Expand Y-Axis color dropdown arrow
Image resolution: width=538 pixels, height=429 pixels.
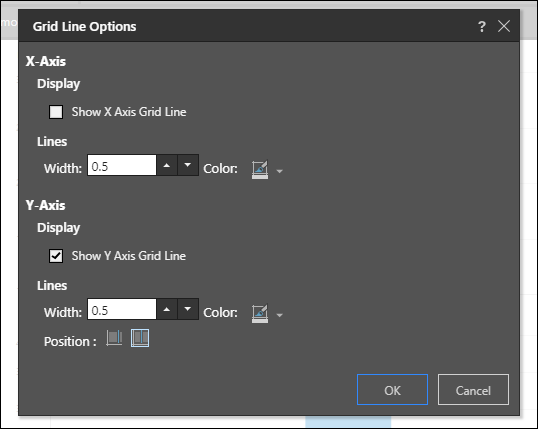[280, 315]
